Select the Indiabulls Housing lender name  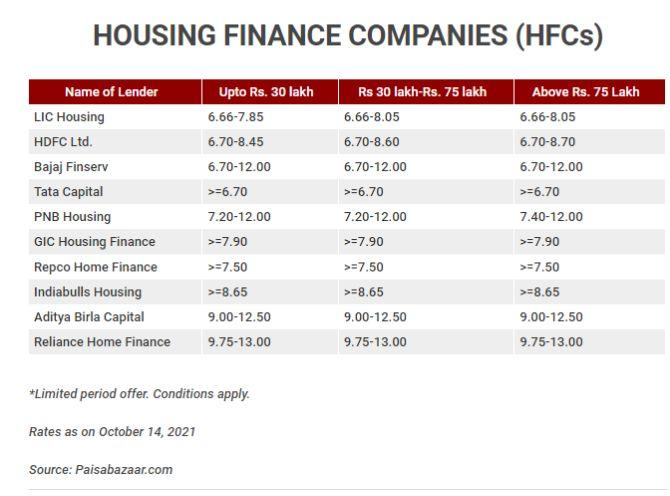click(88, 292)
